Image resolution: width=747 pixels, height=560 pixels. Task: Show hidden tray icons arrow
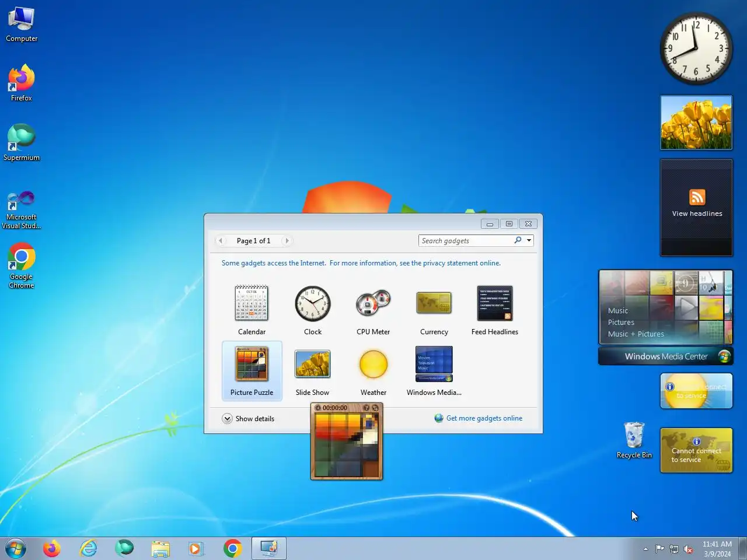645,549
